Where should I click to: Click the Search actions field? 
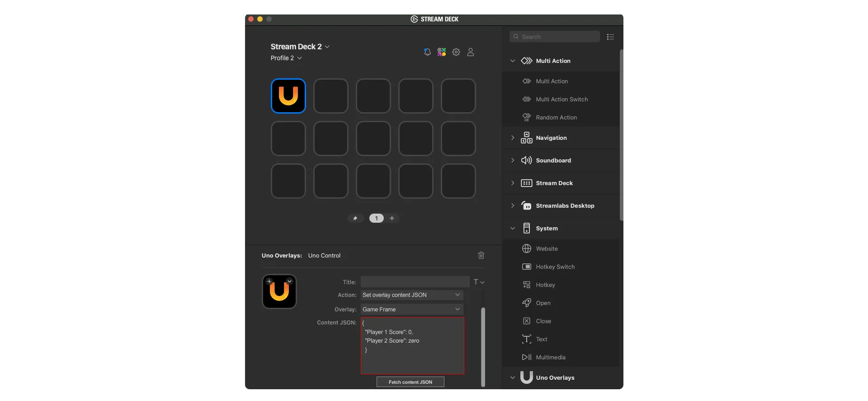click(555, 37)
